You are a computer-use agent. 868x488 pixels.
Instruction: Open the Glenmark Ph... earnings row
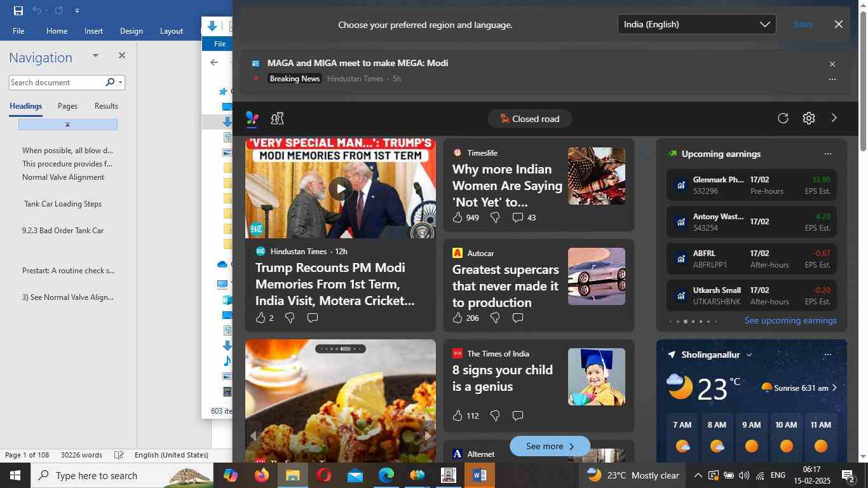pyautogui.click(x=751, y=186)
